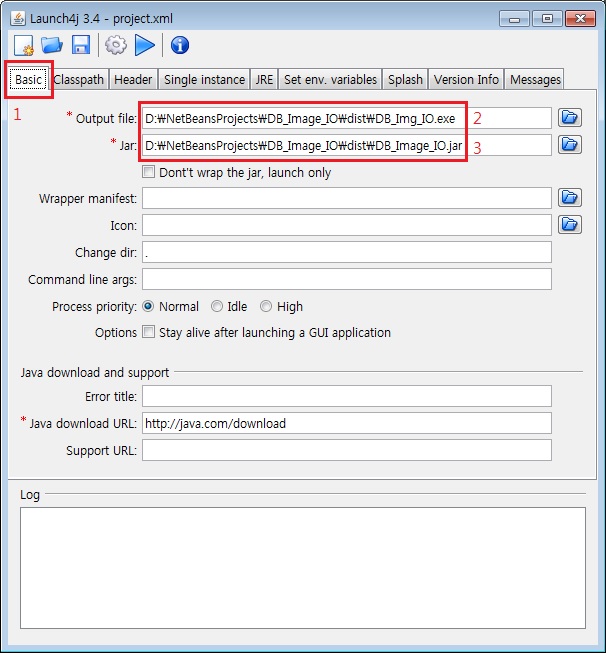The image size is (606, 653).
Task: Save configuration using the floppy disk icon
Action: click(81, 45)
